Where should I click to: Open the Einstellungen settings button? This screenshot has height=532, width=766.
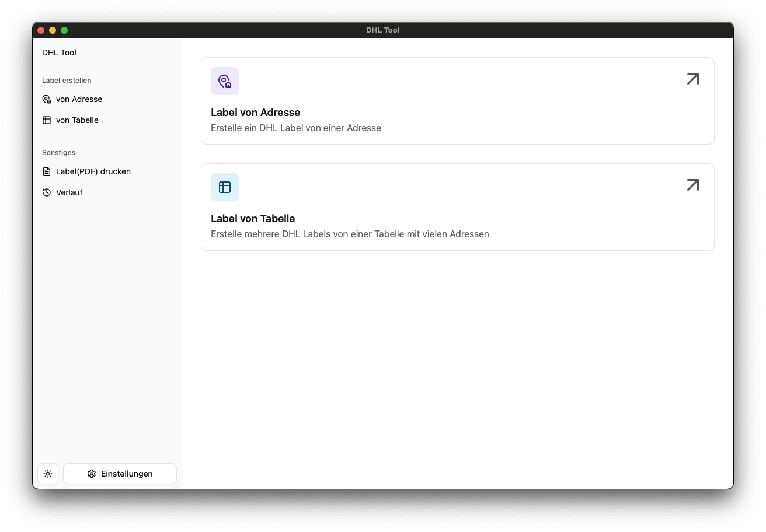point(120,474)
